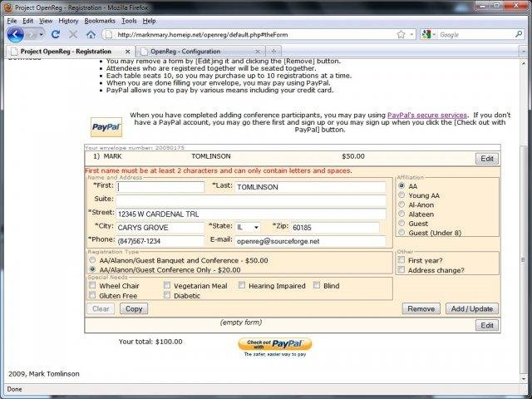Open PayPal's secure services link

[427, 115]
